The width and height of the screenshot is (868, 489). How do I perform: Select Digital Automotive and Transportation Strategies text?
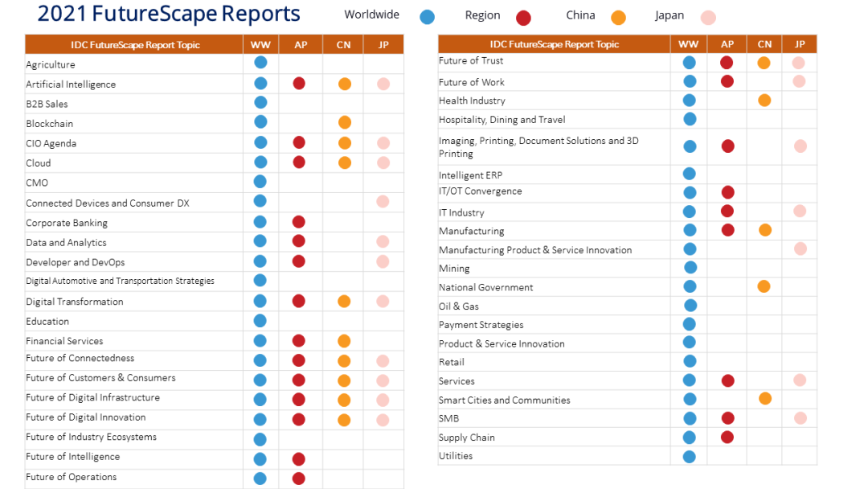tap(120, 281)
